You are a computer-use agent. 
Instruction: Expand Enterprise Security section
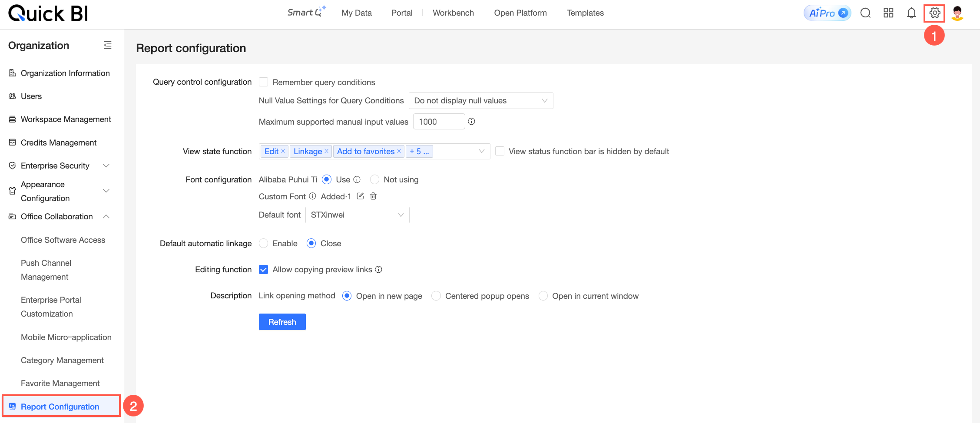106,165
